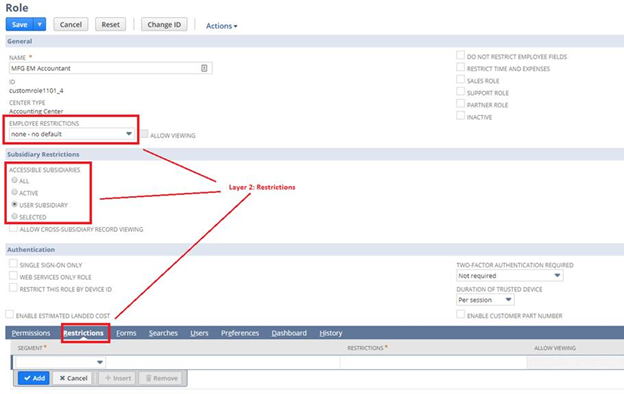The width and height of the screenshot is (624, 394).
Task: Click the Change ID button
Action: pos(164,24)
